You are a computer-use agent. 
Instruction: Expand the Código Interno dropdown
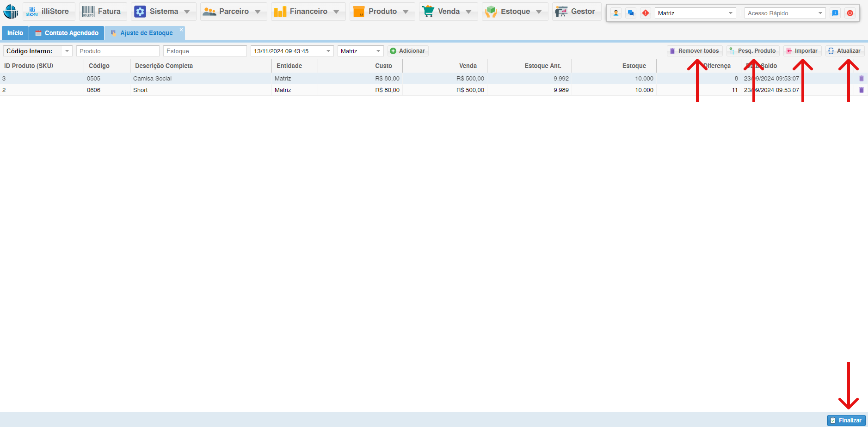67,51
